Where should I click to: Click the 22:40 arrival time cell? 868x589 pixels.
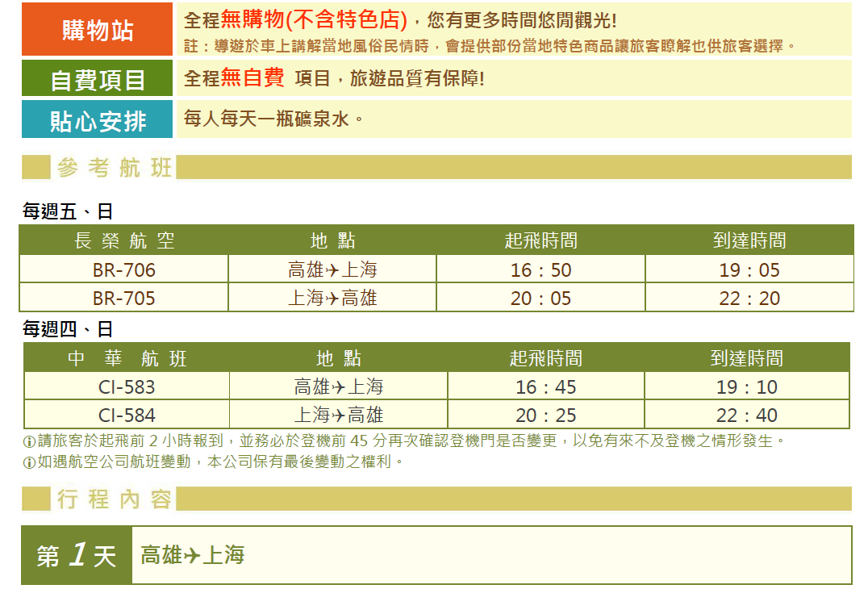click(746, 416)
